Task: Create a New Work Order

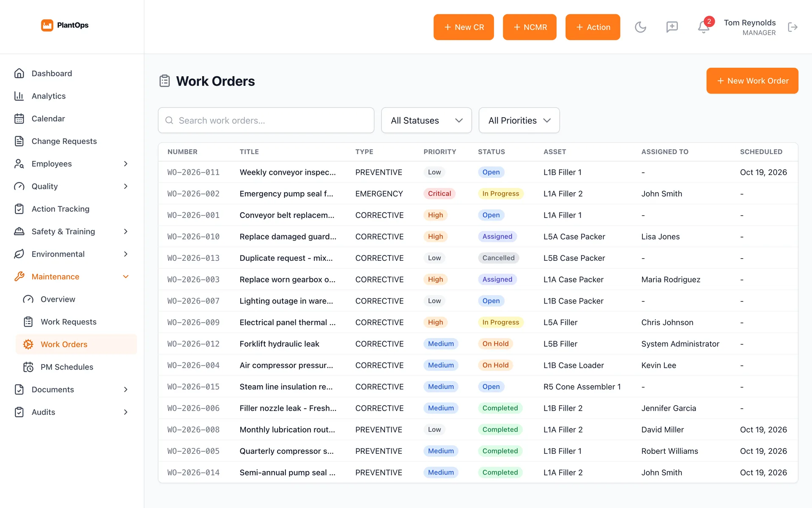Action: [x=752, y=80]
